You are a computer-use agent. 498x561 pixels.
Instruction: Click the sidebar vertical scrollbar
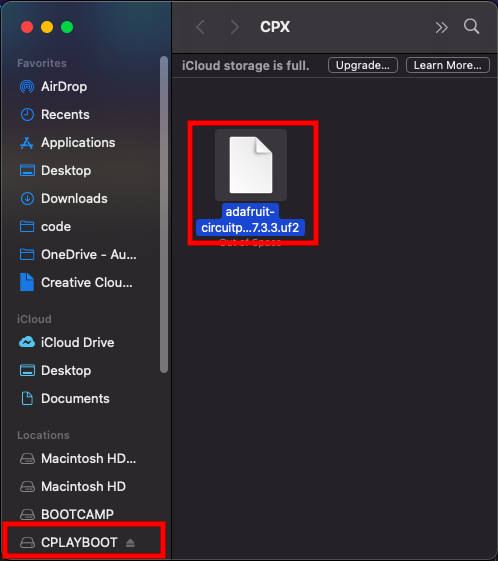coord(164,215)
